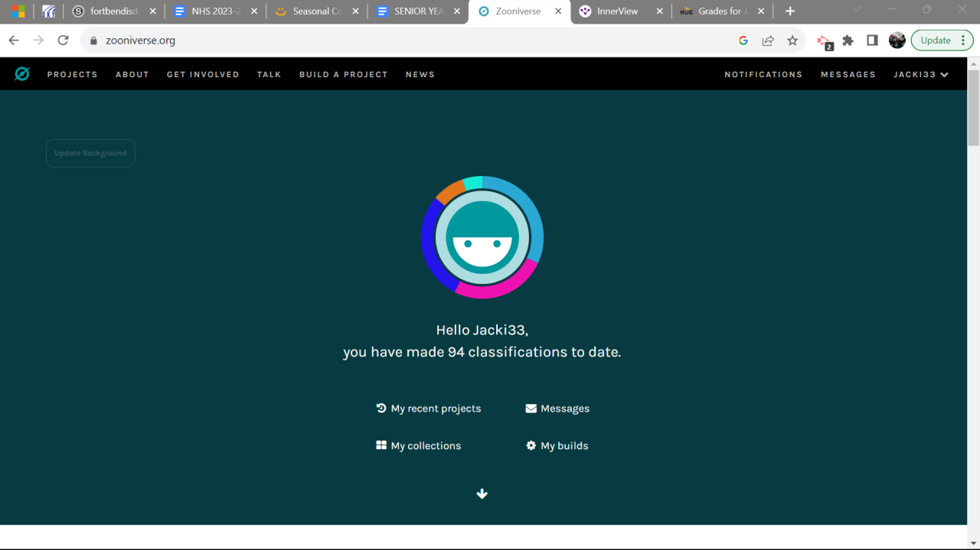Open a new browser tab
980x550 pixels.
(x=790, y=11)
